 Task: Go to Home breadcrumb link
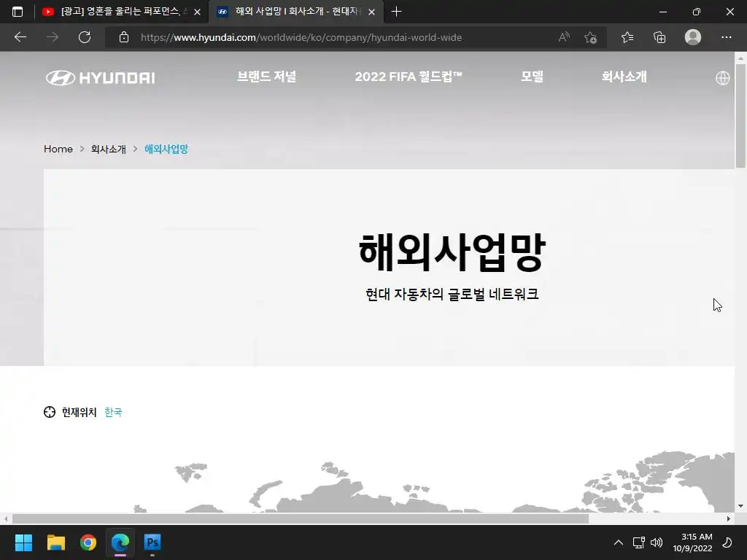click(x=58, y=149)
